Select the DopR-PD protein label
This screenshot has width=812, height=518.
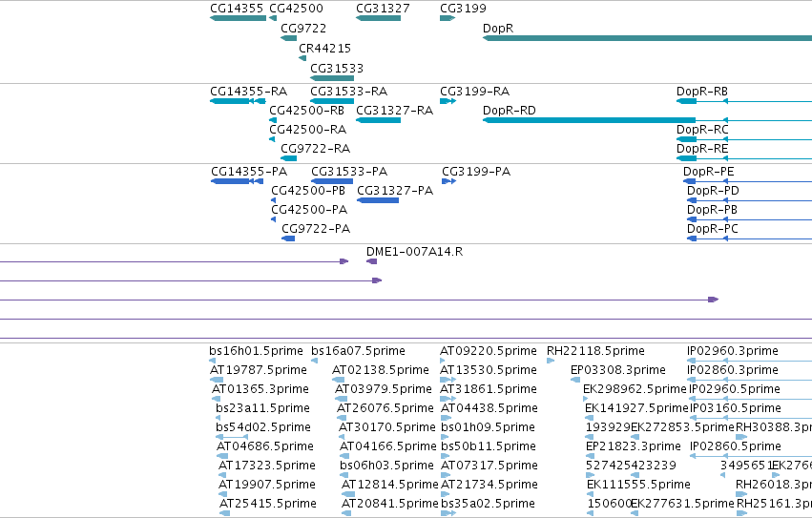coord(713,191)
